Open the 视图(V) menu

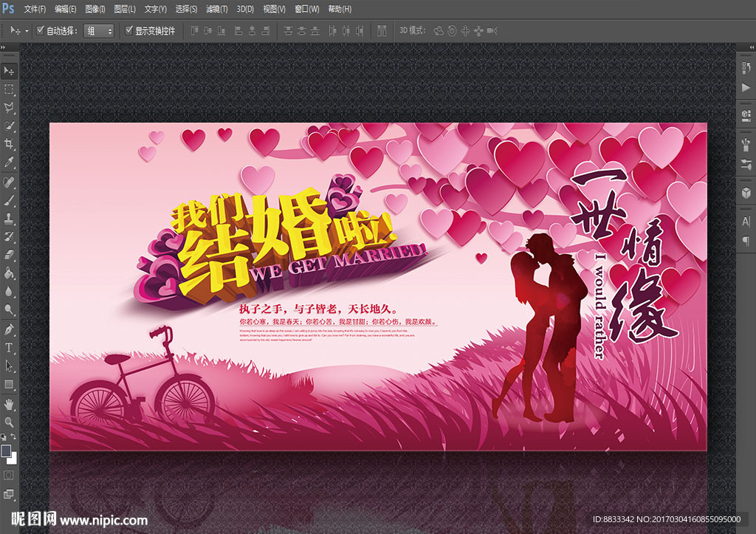click(x=274, y=9)
